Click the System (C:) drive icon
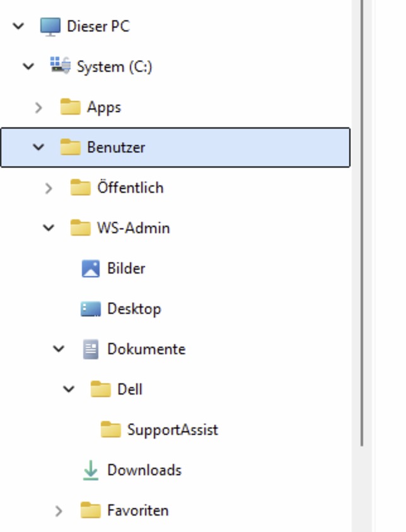406x532 pixels. (61, 66)
